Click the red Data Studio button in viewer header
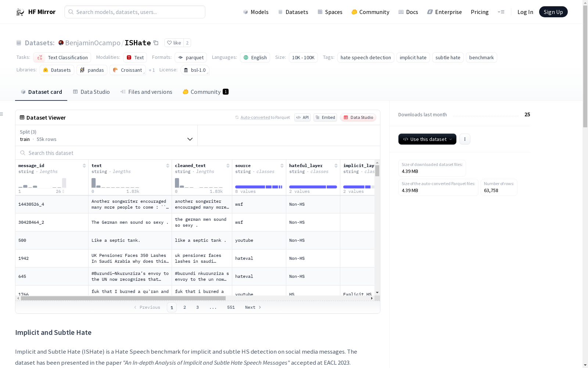 click(x=358, y=117)
